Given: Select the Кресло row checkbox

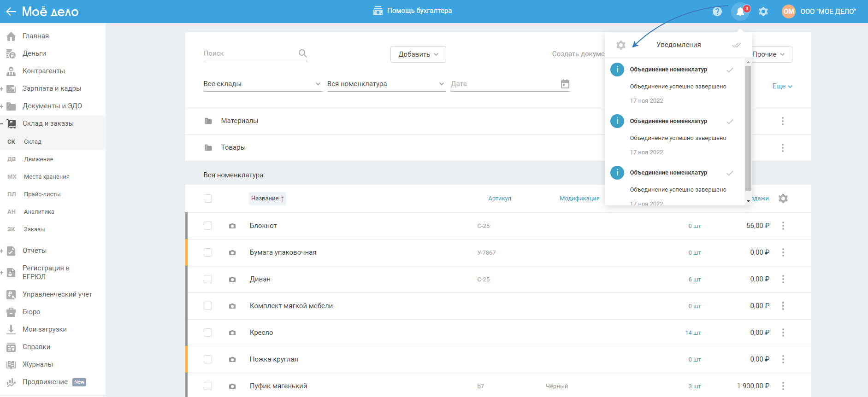Looking at the screenshot, I should (208, 333).
